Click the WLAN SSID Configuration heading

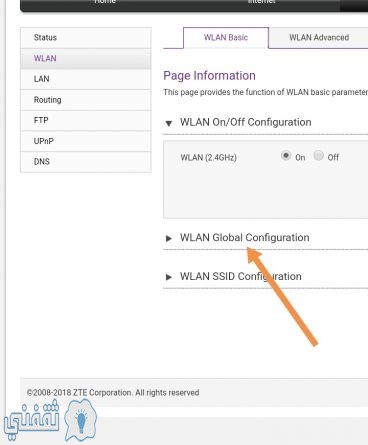pyautogui.click(x=241, y=276)
